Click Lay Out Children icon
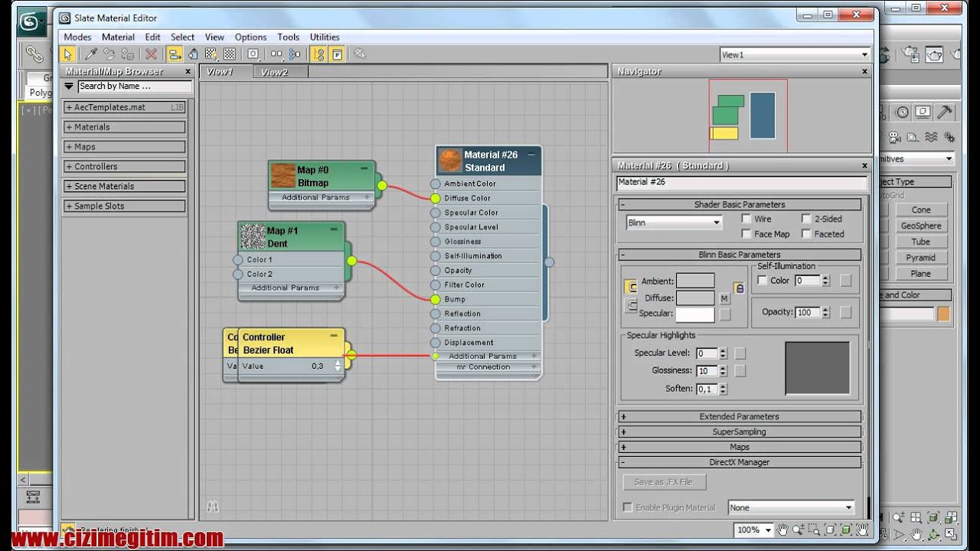This screenshot has width=980, height=551. [x=295, y=54]
